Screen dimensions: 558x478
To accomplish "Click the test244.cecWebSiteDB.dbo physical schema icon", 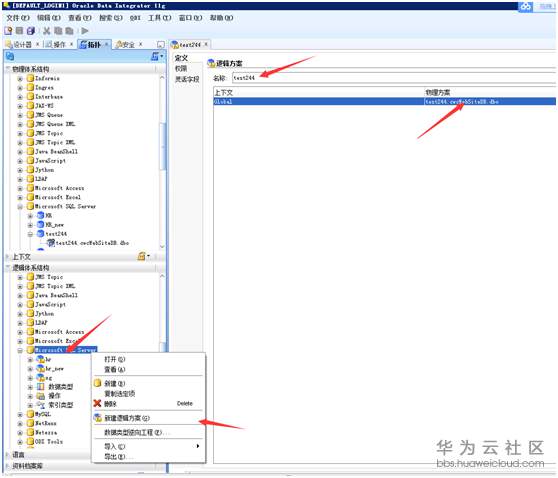I will pyautogui.click(x=51, y=243).
